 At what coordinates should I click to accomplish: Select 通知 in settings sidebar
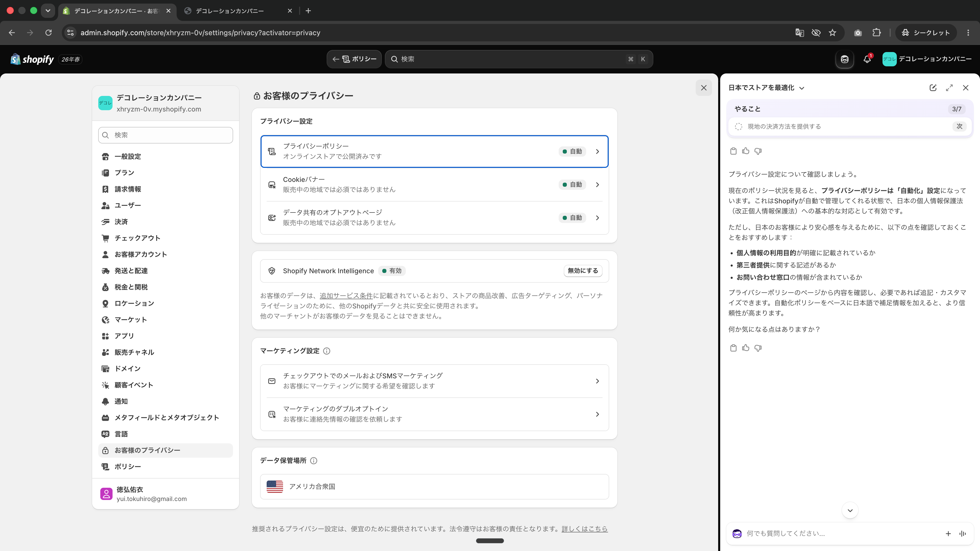point(165,402)
